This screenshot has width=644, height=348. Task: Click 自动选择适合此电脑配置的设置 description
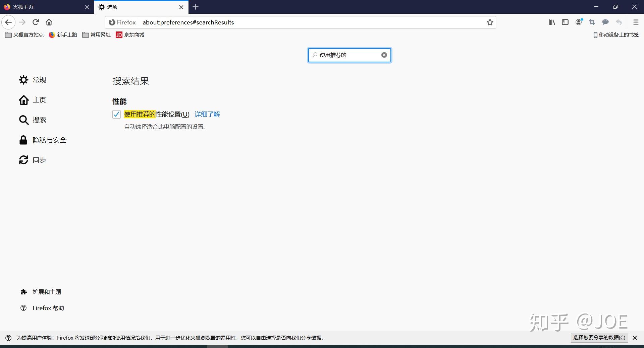pos(166,127)
